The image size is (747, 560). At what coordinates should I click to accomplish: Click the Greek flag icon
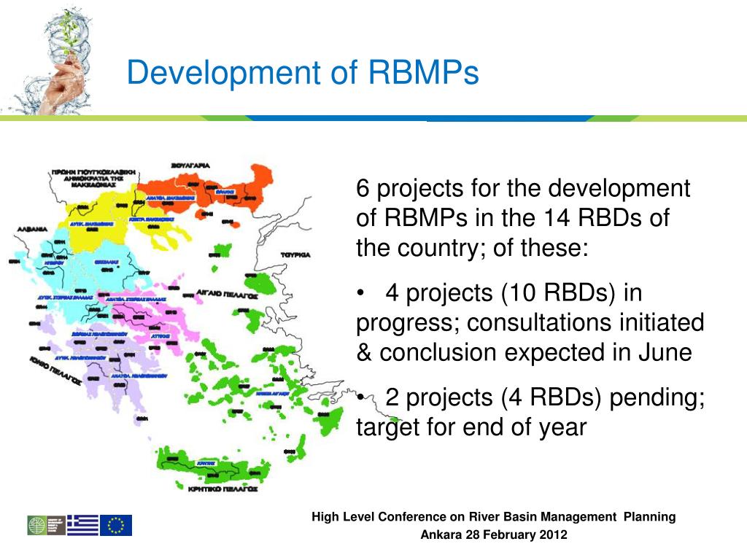point(82,525)
